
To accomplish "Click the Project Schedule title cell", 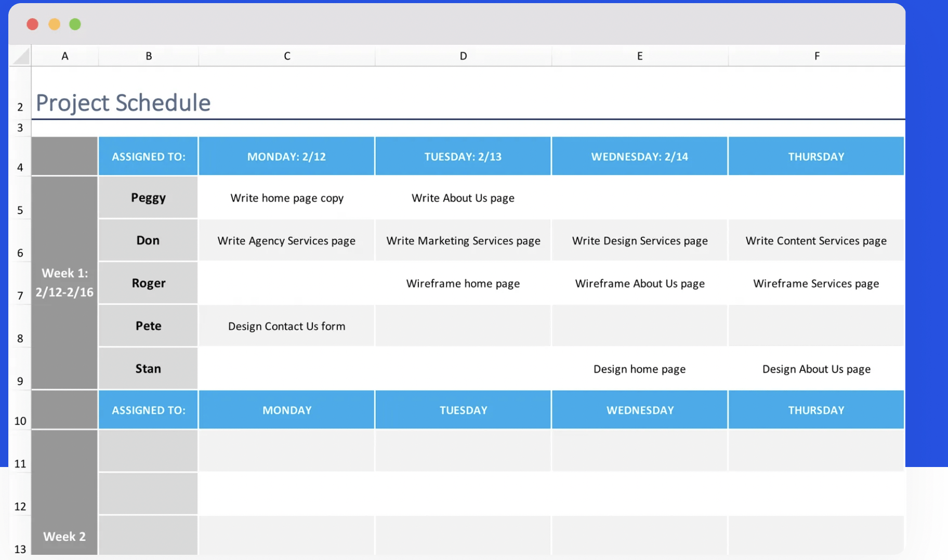I will (x=123, y=102).
